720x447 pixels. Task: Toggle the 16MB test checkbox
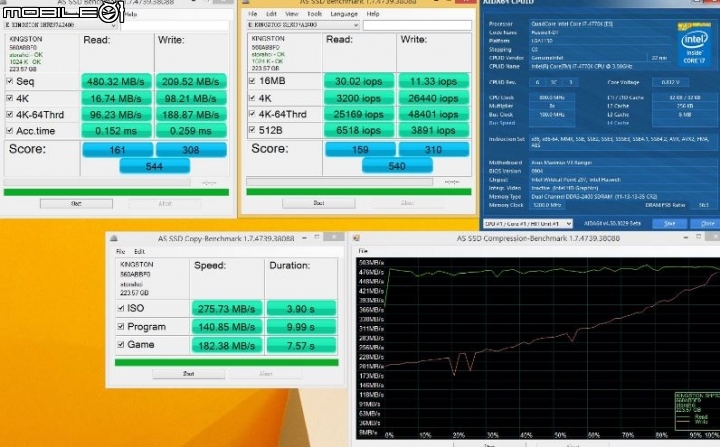pos(252,81)
